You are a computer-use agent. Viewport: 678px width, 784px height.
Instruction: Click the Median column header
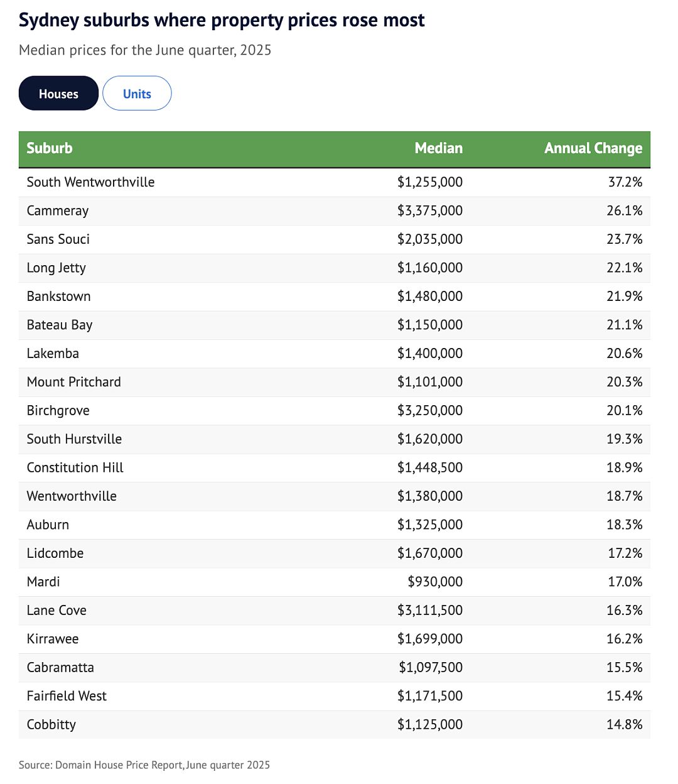click(438, 148)
